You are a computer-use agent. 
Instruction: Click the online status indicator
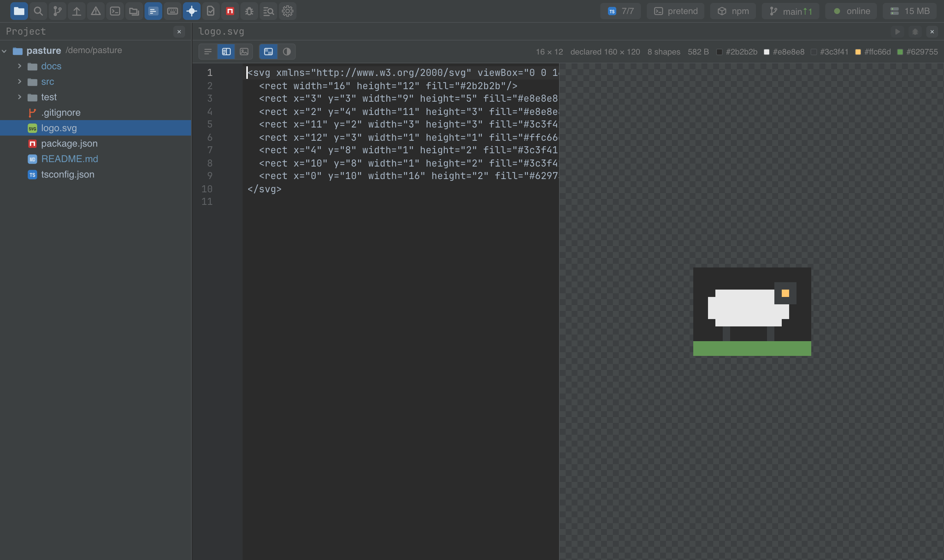click(851, 11)
